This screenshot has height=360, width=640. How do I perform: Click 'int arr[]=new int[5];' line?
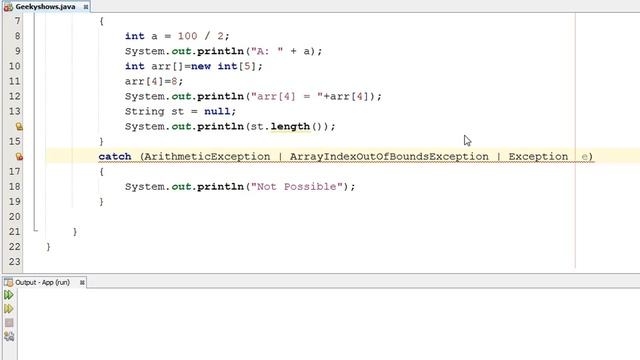point(194,66)
